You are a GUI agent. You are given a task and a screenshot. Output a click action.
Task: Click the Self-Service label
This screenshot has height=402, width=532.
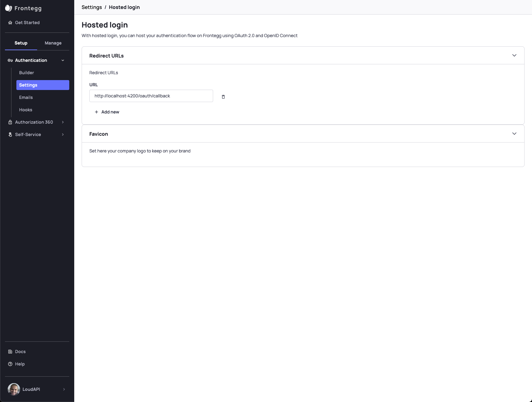pyautogui.click(x=28, y=135)
